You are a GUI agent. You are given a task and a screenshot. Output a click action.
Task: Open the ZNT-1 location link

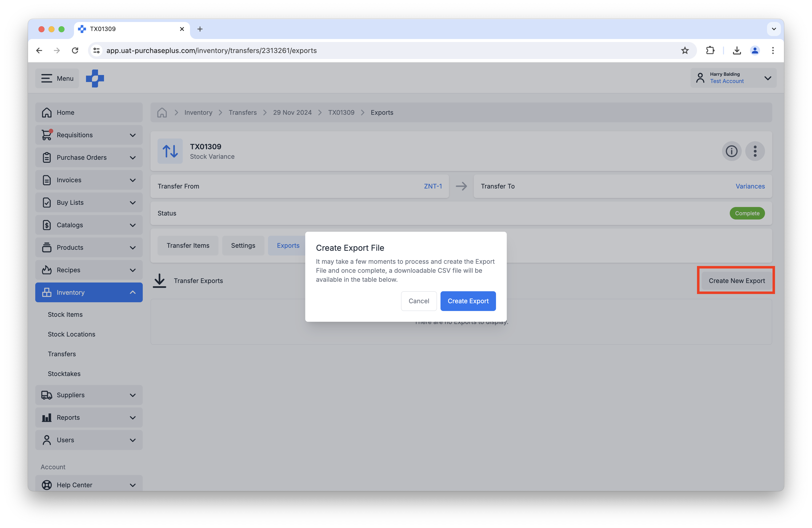coord(432,186)
